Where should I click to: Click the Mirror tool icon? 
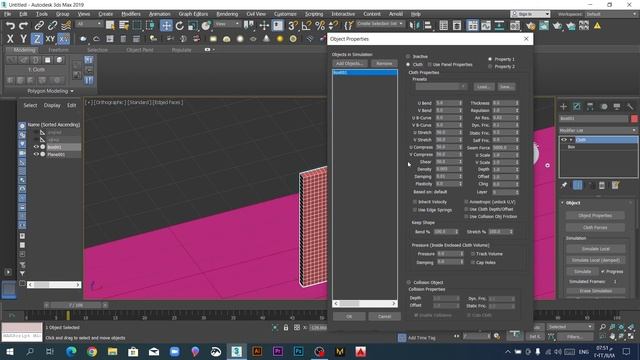tap(414, 26)
